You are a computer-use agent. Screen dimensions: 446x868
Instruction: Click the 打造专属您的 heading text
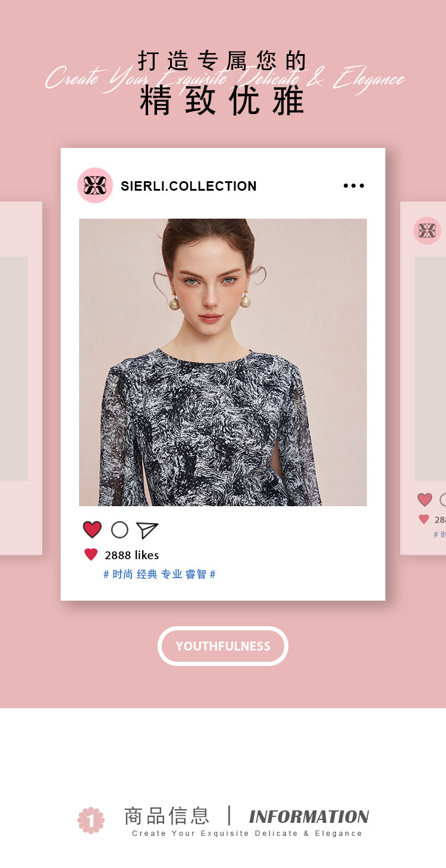[222, 61]
